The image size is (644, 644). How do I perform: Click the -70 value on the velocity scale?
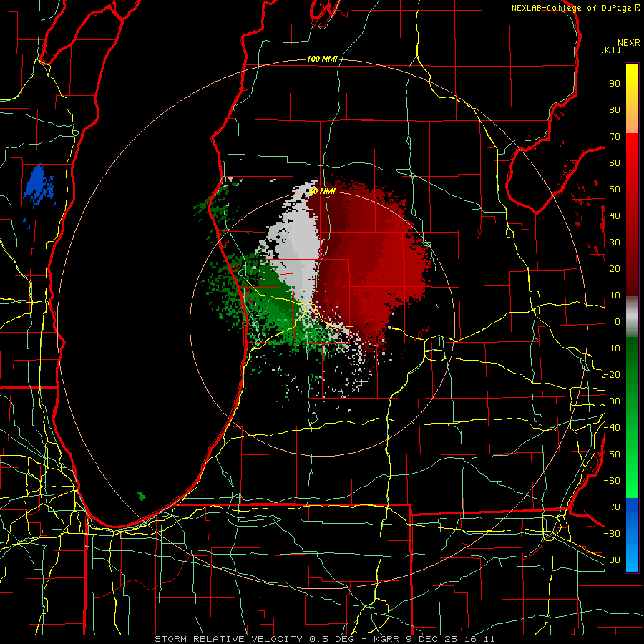pyautogui.click(x=612, y=507)
